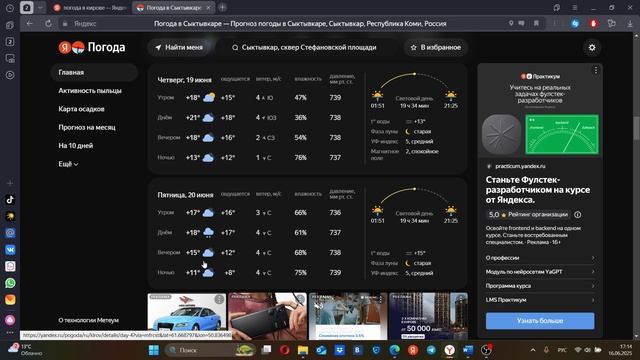Add city with В избранное button
The image size is (640, 360).
pyautogui.click(x=435, y=47)
